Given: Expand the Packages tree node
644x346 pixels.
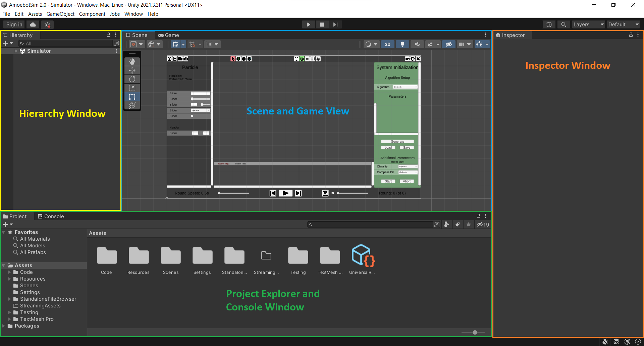Looking at the screenshot, I should tap(4, 326).
